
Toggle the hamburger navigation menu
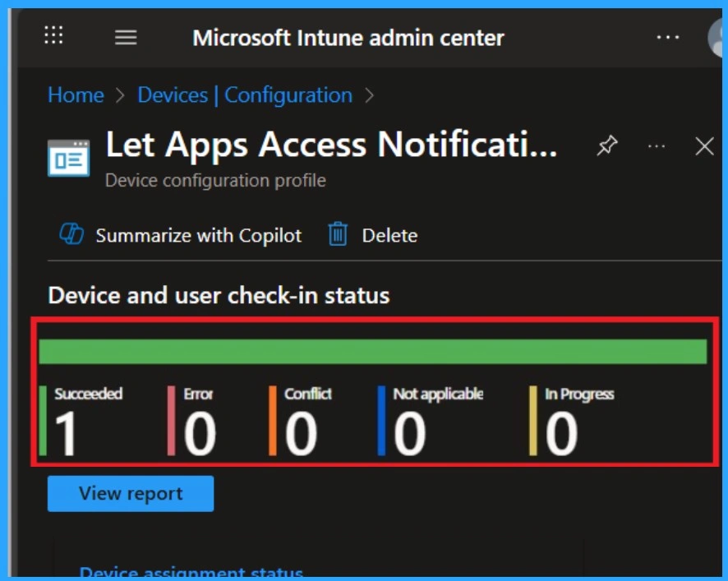pyautogui.click(x=126, y=38)
